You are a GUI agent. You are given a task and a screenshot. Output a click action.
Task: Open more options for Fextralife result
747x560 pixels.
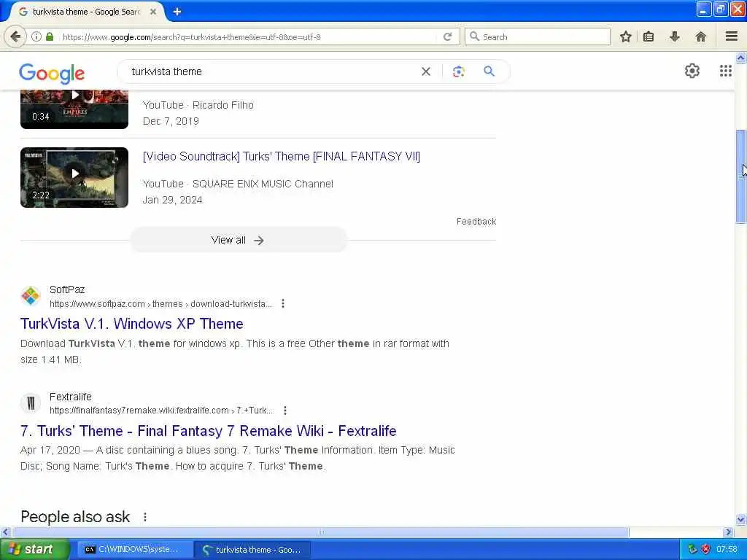(x=285, y=410)
